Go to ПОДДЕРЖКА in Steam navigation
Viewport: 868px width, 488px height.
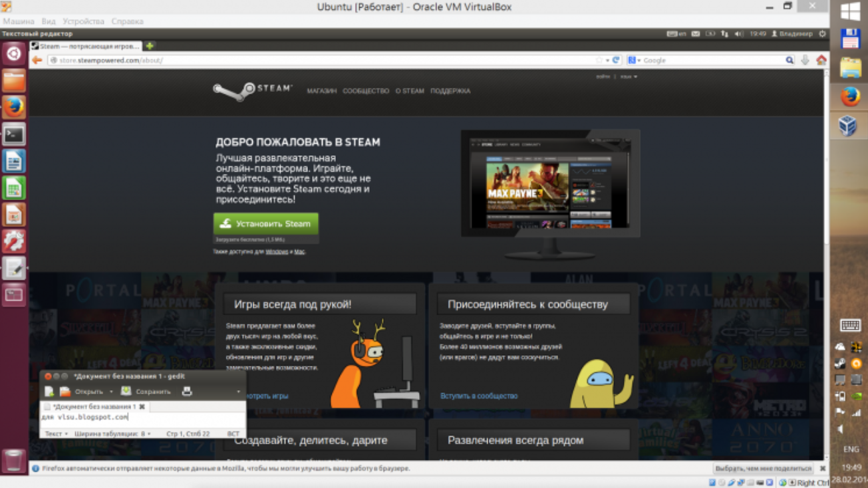coord(450,91)
